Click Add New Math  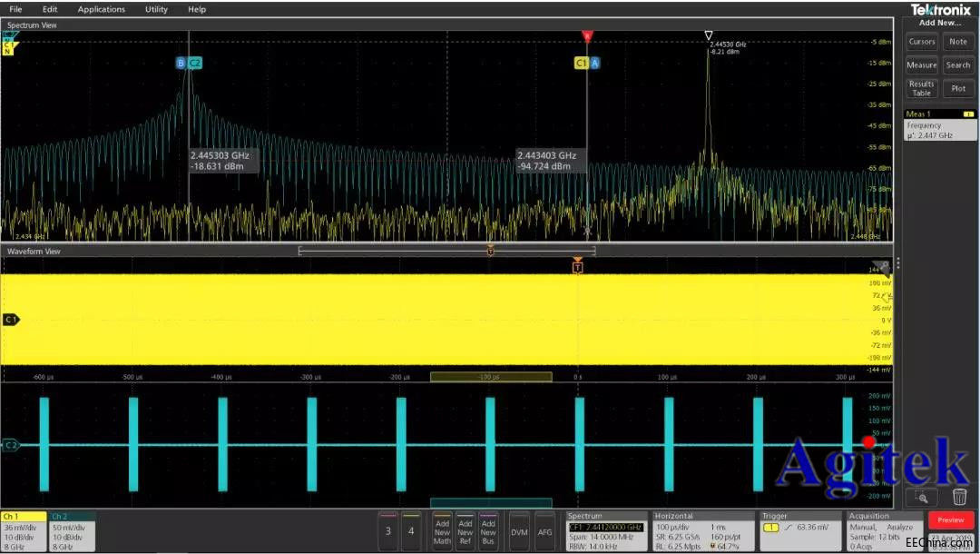tap(443, 531)
